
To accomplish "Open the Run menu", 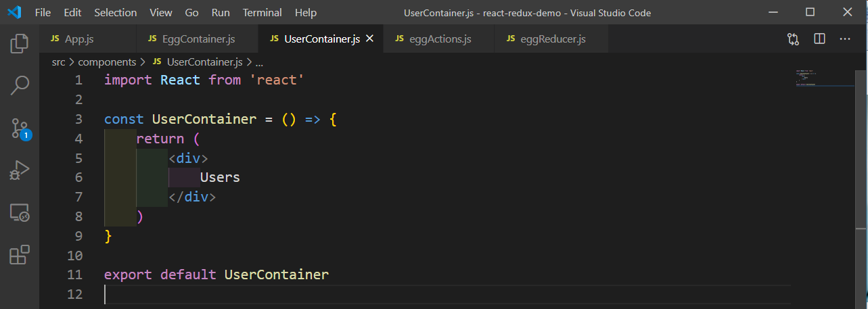I will pos(221,12).
